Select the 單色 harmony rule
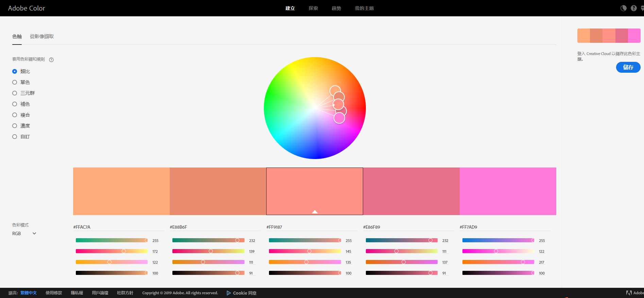Viewport: 644px width, 298px height. point(15,82)
